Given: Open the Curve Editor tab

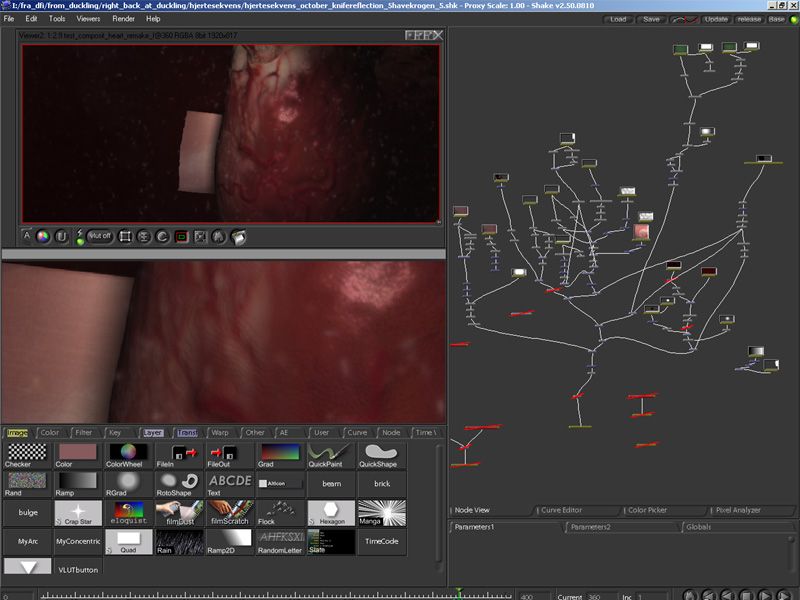Looking at the screenshot, I should click(561, 510).
